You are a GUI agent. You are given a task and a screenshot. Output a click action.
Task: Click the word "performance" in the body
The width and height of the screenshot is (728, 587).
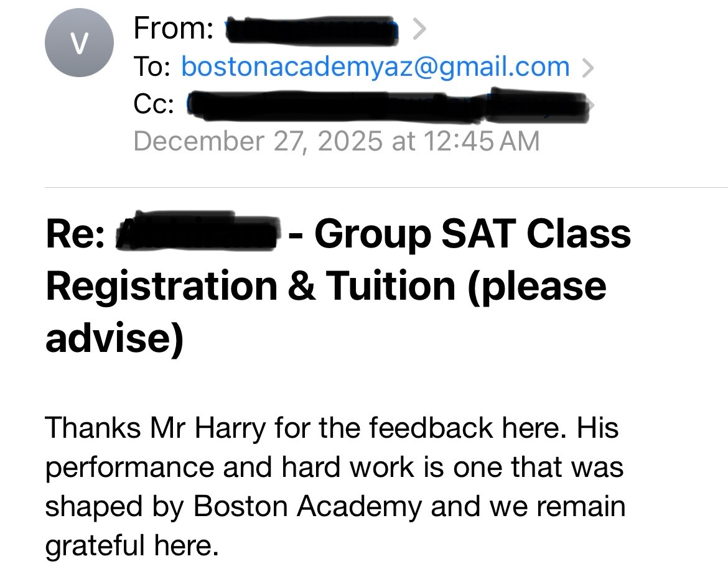(129, 467)
